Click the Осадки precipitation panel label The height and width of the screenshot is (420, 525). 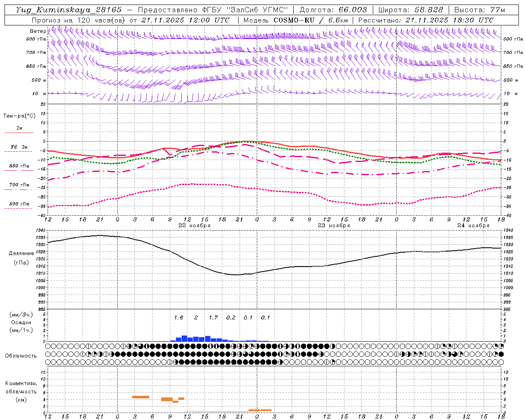point(21,322)
